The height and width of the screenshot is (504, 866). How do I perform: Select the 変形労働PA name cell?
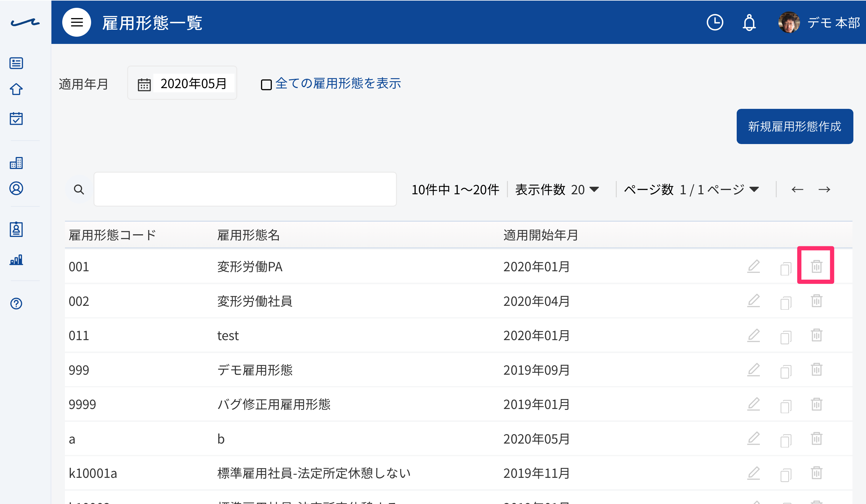(x=250, y=267)
